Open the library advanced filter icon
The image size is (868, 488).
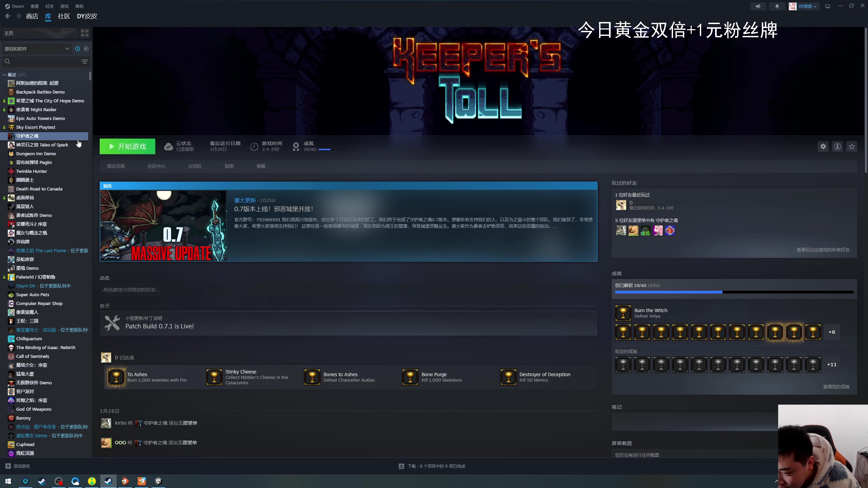tap(84, 61)
